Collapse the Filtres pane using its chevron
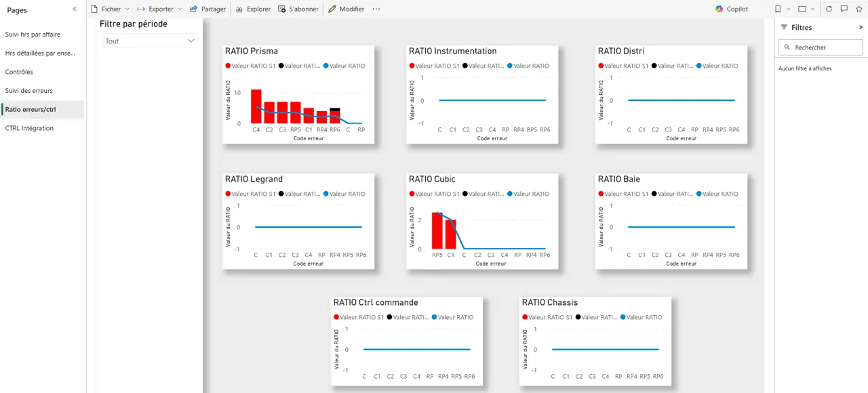 [859, 27]
